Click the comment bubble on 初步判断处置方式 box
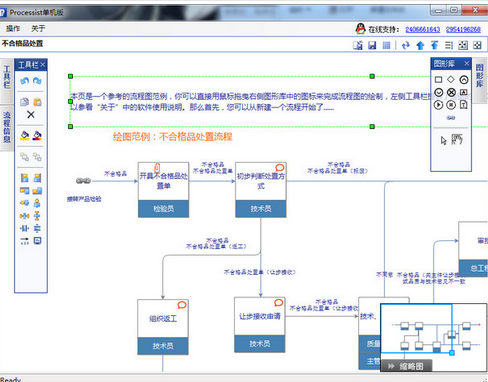 pos(279,168)
